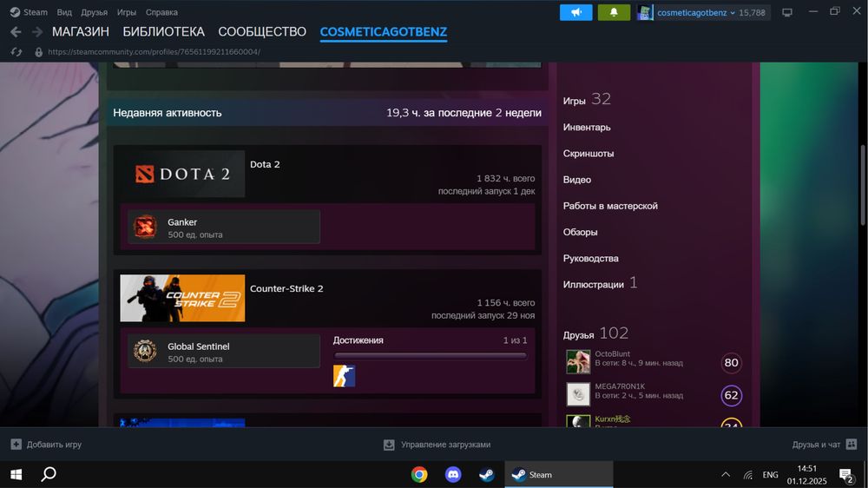Open the Справка menu

(161, 12)
